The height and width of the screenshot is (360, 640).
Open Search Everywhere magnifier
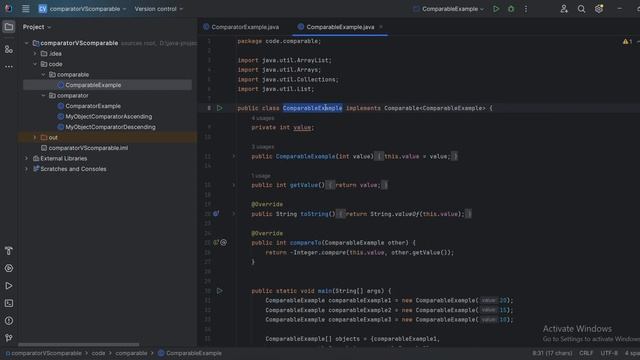pyautogui.click(x=581, y=9)
